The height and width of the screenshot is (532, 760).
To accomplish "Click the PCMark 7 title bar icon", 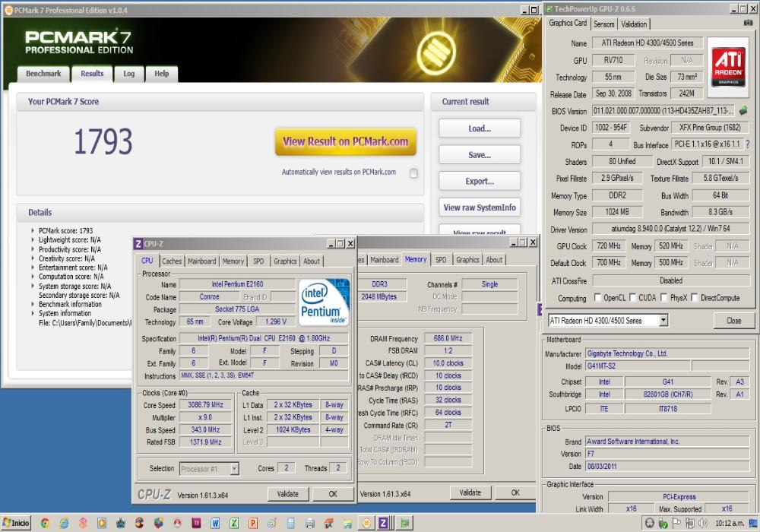I will coord(8,10).
